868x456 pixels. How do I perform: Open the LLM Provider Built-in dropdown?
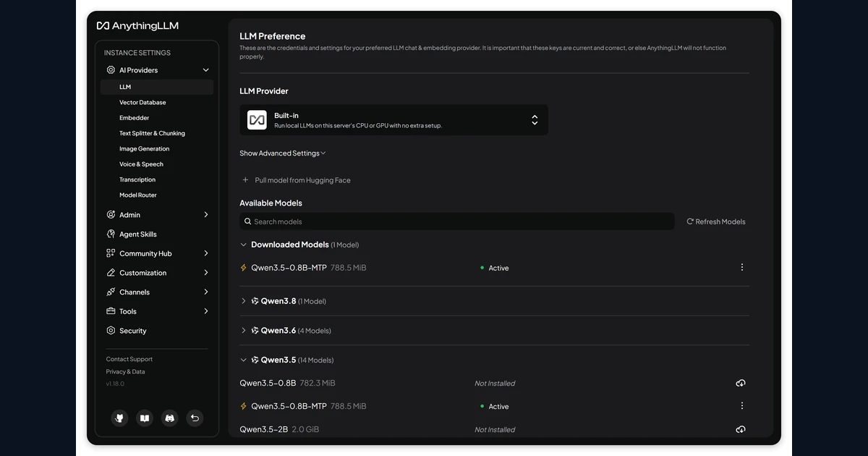click(393, 120)
